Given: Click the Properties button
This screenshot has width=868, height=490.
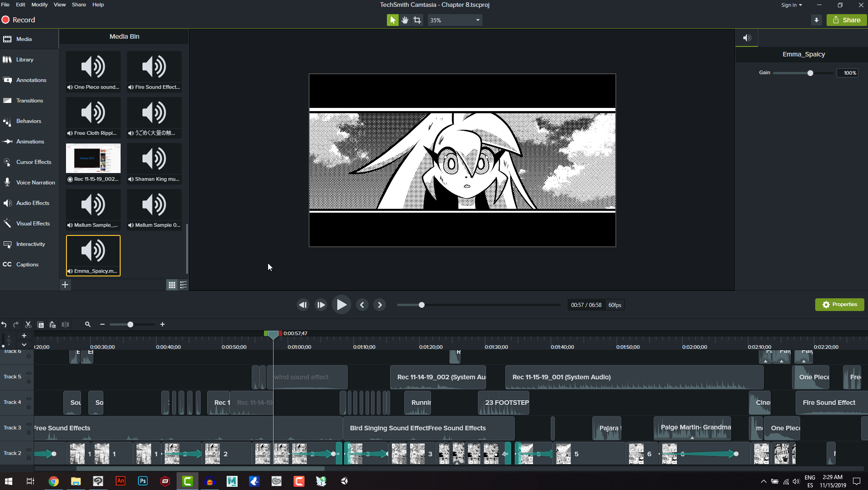Looking at the screenshot, I should click(x=839, y=305).
